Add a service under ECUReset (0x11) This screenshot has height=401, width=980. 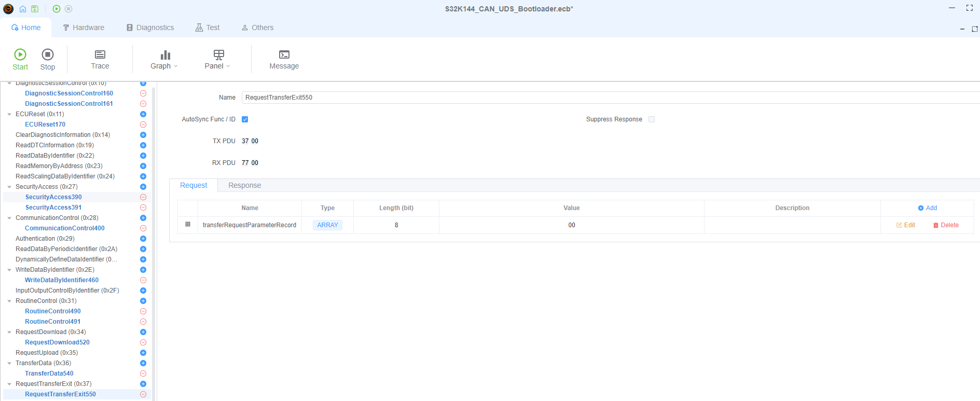(143, 114)
